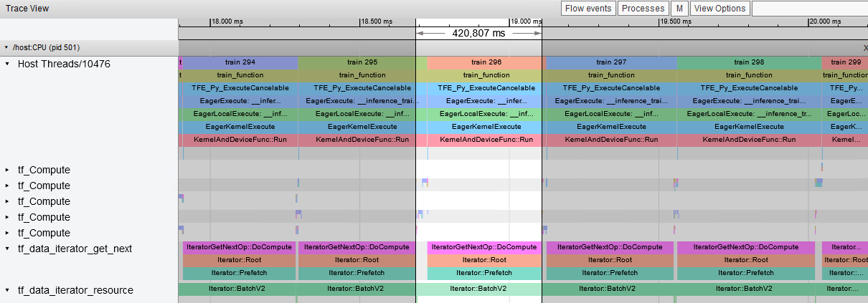Click the Trace View title
Viewport: 868px width, 303px height.
(27, 9)
